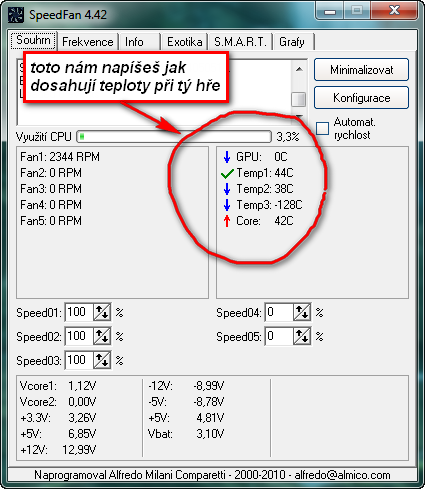Open the Exotika tab

pos(184,42)
